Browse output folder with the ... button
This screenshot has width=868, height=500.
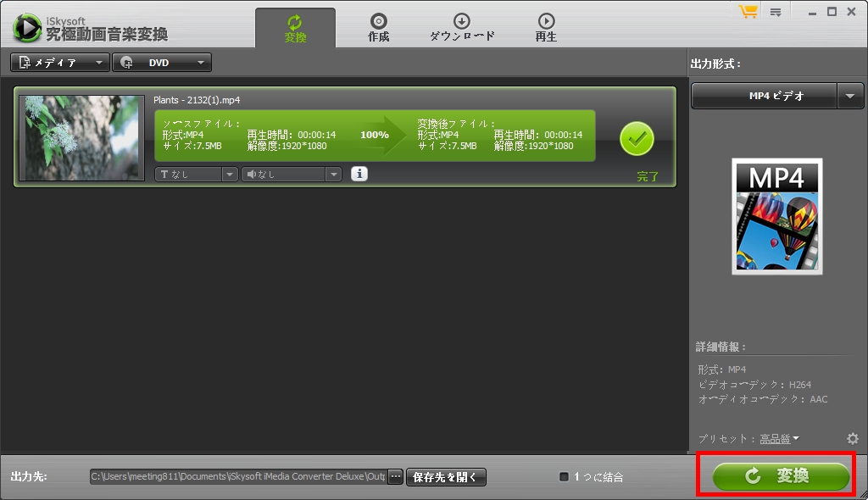[x=395, y=477]
